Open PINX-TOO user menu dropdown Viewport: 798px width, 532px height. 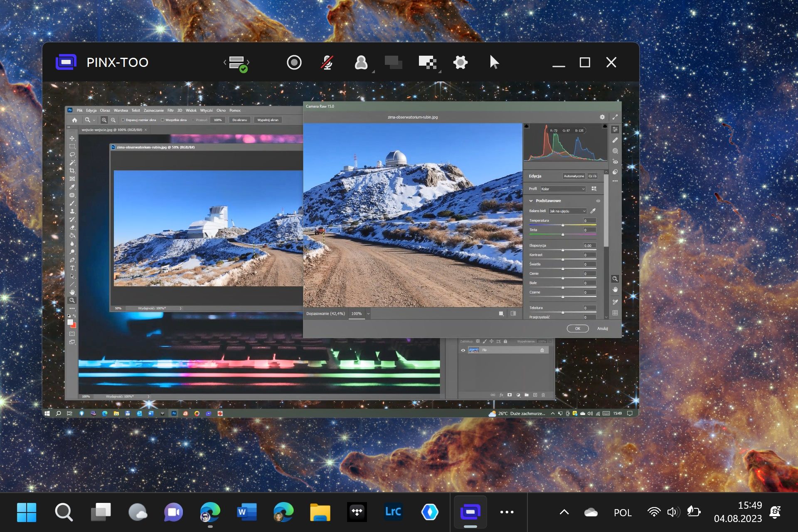(x=373, y=71)
